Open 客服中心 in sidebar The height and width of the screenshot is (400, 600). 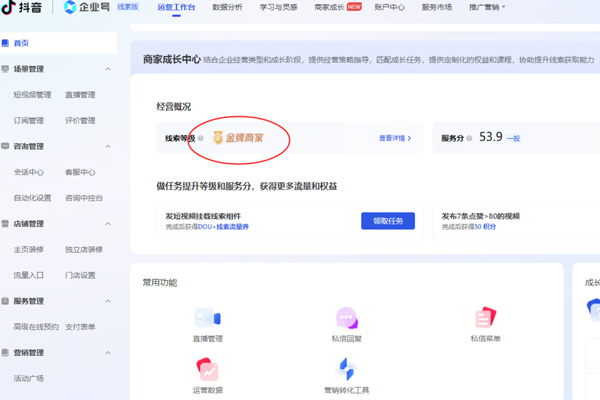point(80,172)
